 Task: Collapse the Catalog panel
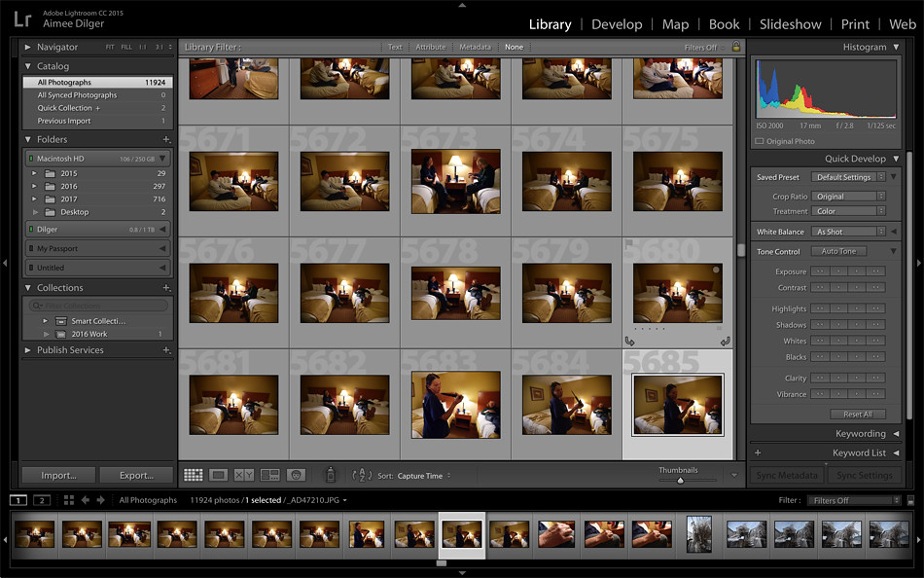point(27,66)
